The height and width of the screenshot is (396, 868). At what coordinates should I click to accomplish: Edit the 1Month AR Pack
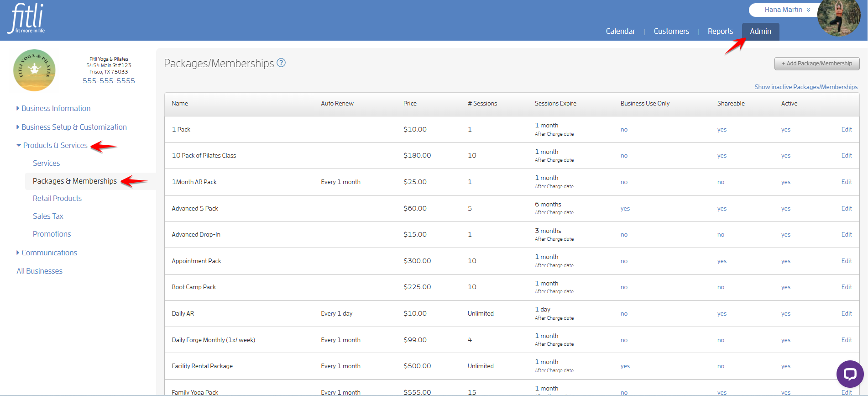[847, 182]
